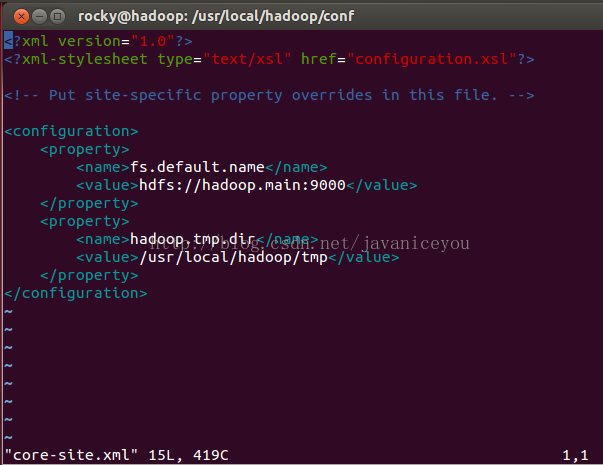Click the hdfs://hadoop.main:9000 value
Viewport: 603px width, 465px height.
242,185
